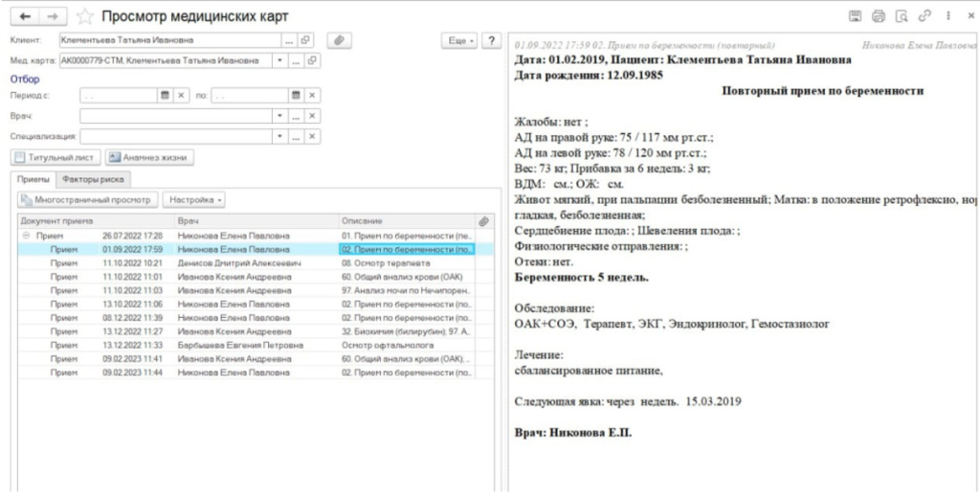Click the forward navigation arrow
Image resolution: width=980 pixels, height=499 pixels.
54,15
